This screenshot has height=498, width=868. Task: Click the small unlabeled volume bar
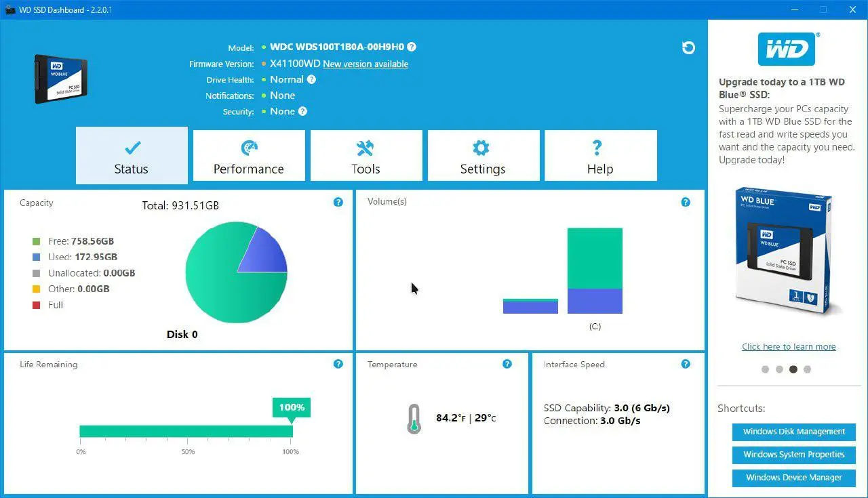530,306
